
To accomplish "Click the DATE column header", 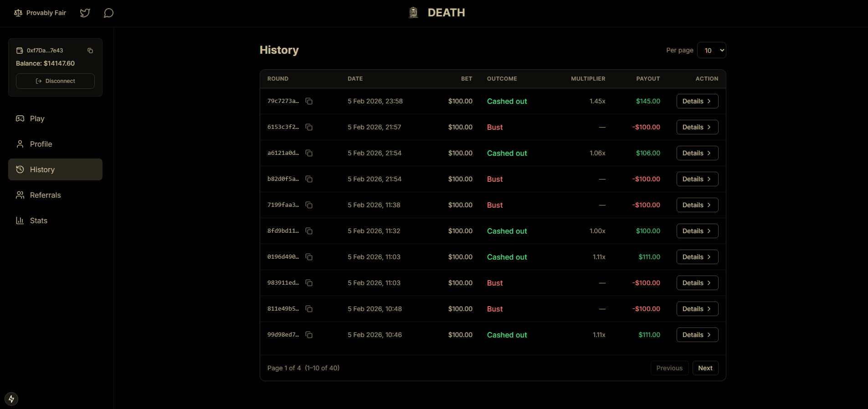I will pyautogui.click(x=355, y=79).
